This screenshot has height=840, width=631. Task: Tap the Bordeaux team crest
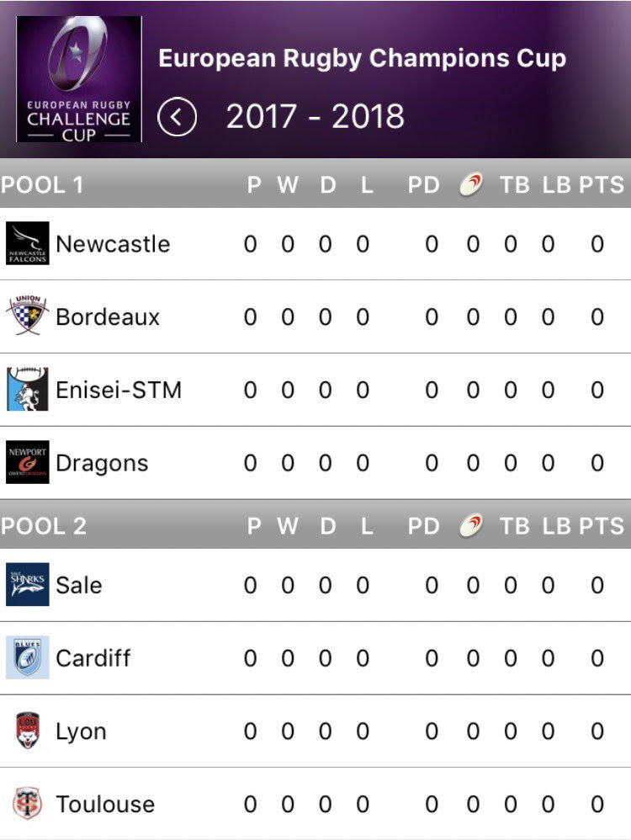coord(28,316)
